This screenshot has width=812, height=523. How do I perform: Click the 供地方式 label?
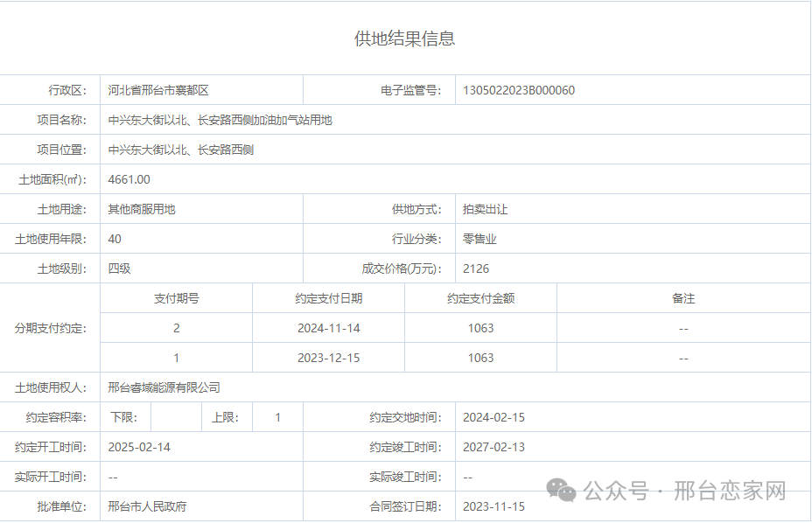(416, 209)
